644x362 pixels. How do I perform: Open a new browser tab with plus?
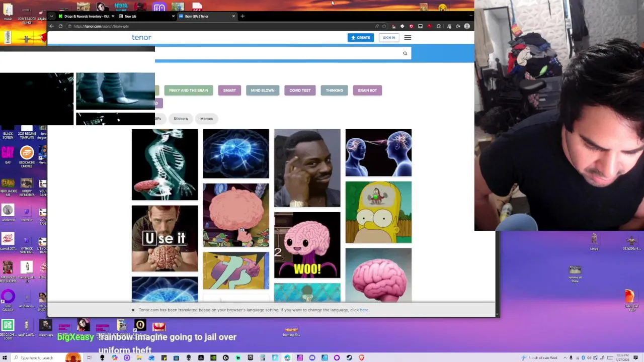[243, 16]
